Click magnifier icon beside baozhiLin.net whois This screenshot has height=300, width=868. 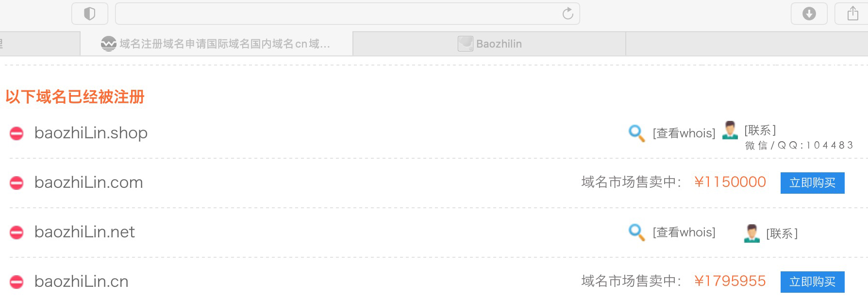636,232
